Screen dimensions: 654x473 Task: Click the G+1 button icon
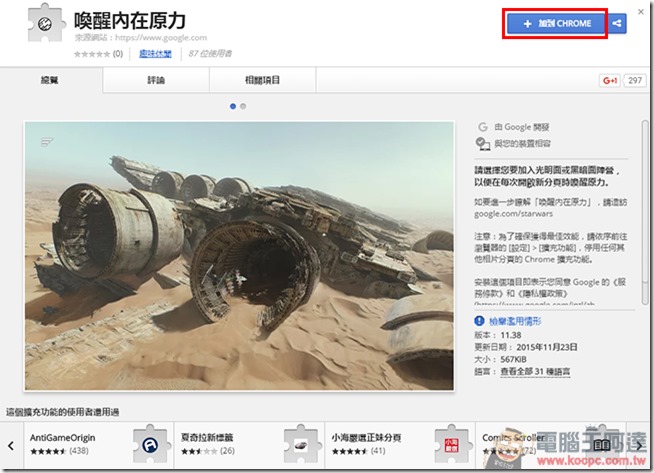pos(610,80)
